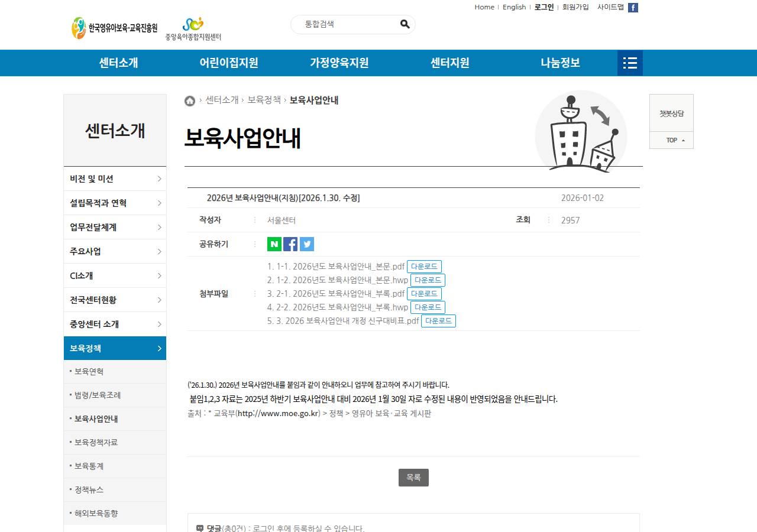Click the home icon in breadcrumb
This screenshot has height=532, width=757.
pyautogui.click(x=190, y=101)
